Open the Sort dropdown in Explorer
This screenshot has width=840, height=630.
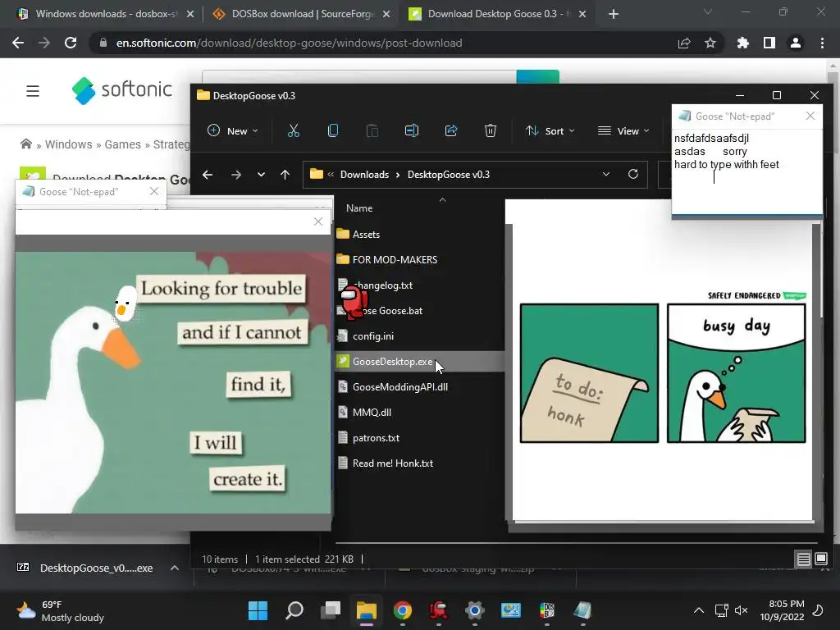pyautogui.click(x=550, y=130)
